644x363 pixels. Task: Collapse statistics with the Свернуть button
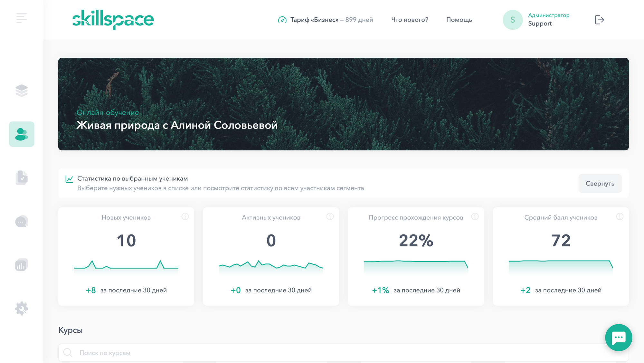point(600,184)
